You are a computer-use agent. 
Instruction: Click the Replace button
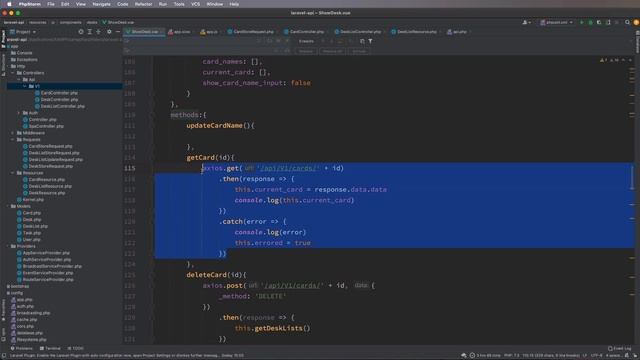click(x=306, y=51)
